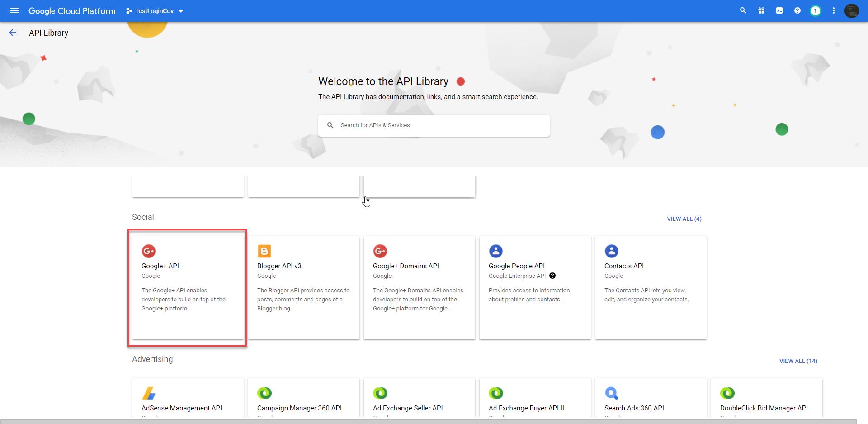Click the user account avatar
868x424 pixels.
click(852, 10)
